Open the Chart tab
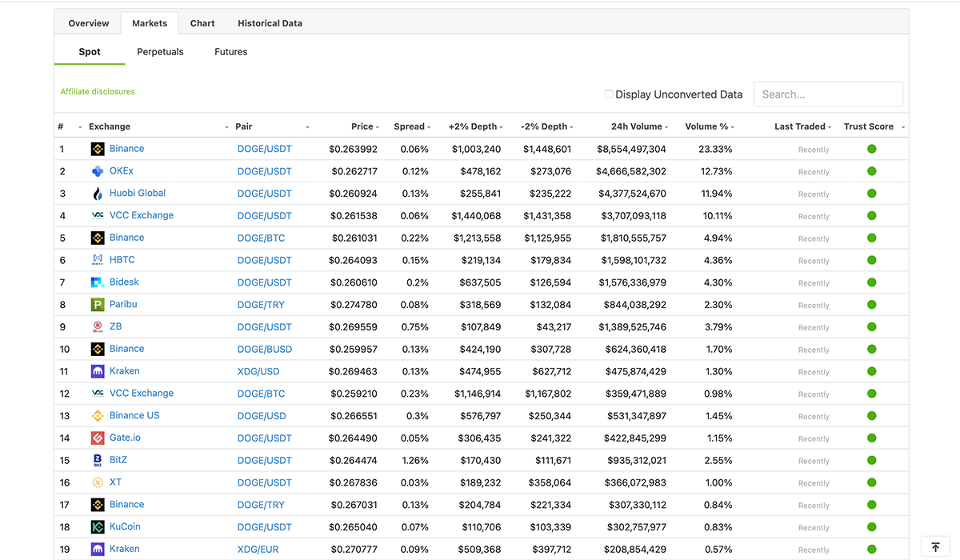The width and height of the screenshot is (960, 560). (202, 23)
